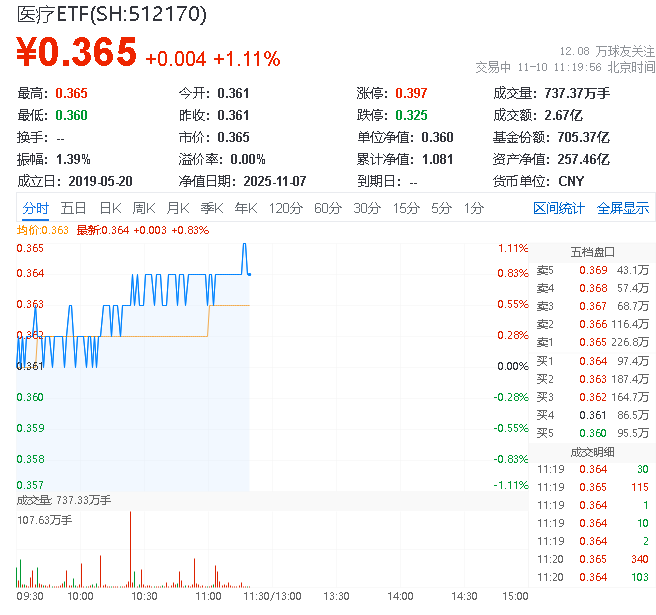This screenshot has height=615, width=656.
Task: Select the 买1 order book row
Action: pos(591,360)
